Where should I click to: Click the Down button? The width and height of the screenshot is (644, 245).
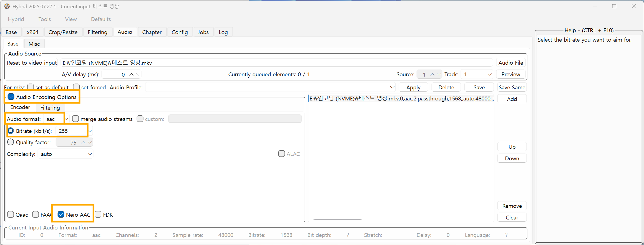[512, 158]
